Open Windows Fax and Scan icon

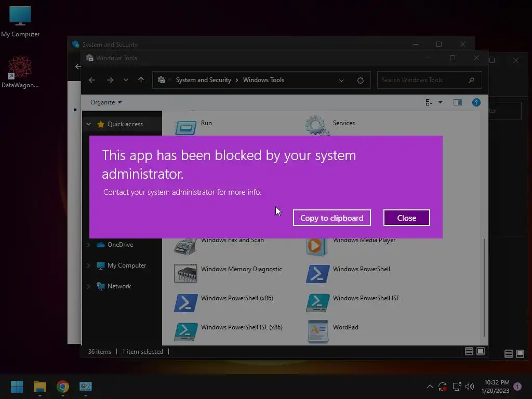[185, 247]
